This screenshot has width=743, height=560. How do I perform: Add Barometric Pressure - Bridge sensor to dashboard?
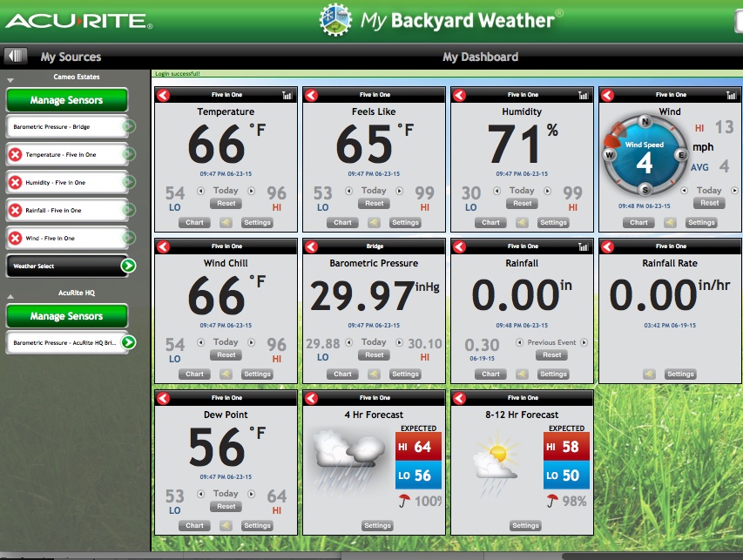click(x=128, y=126)
